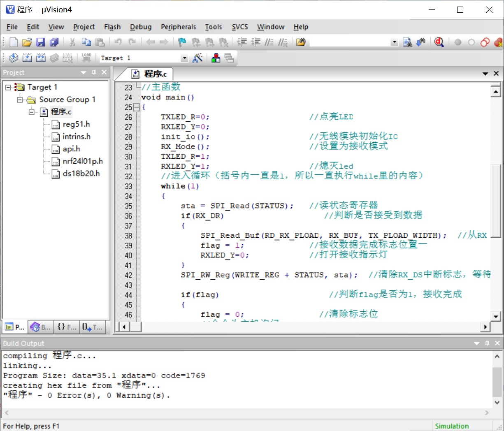Open the File menu
This screenshot has height=431, width=504.
[x=12, y=27]
